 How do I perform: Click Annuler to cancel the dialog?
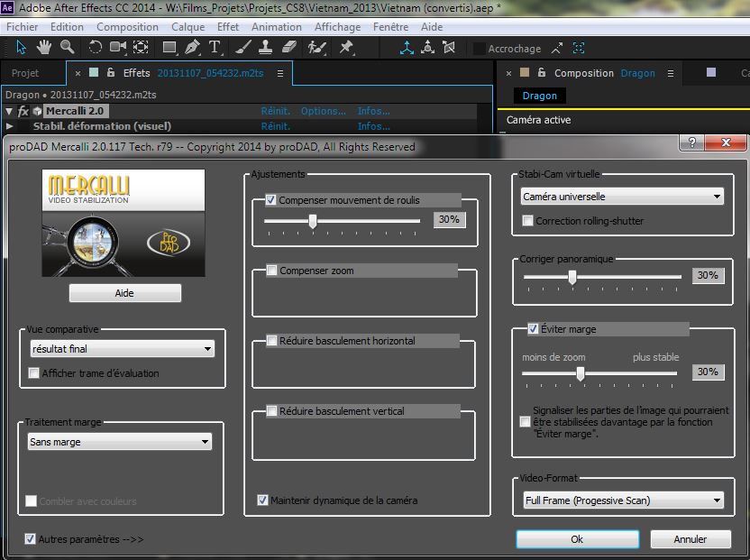(x=691, y=539)
